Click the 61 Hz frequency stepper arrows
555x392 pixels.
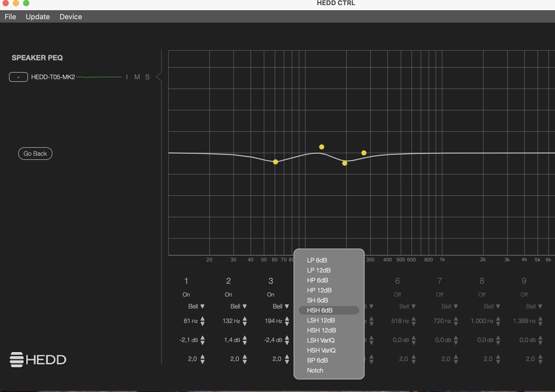pos(203,321)
